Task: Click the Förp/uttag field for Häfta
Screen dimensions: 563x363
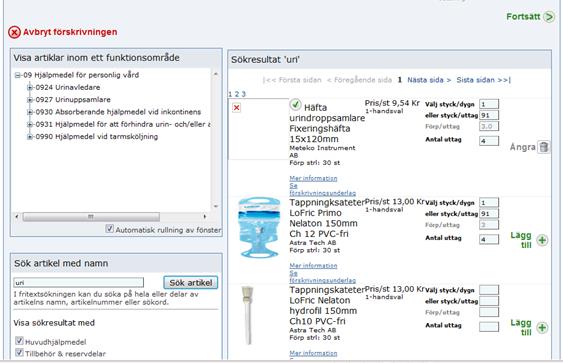Action: [489, 126]
